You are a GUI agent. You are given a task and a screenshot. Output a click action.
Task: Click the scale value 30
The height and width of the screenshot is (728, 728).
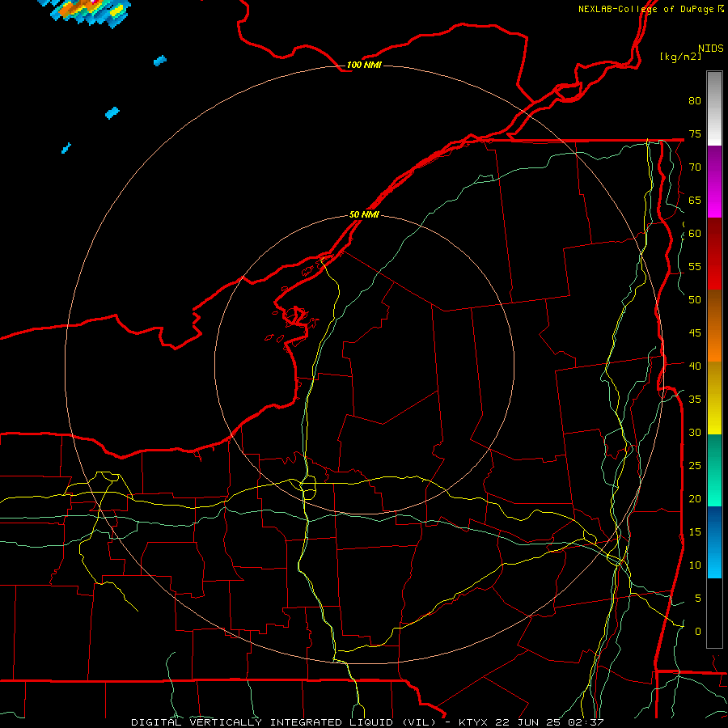click(x=695, y=433)
